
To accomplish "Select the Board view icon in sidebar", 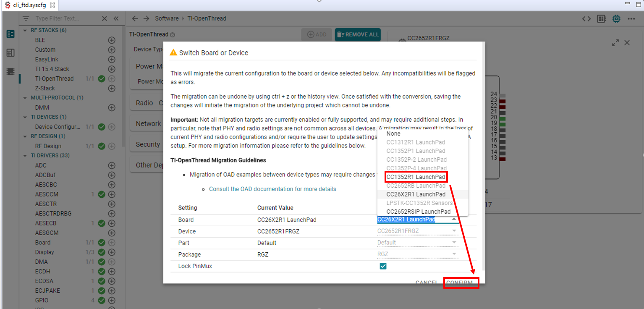I will [10, 52].
